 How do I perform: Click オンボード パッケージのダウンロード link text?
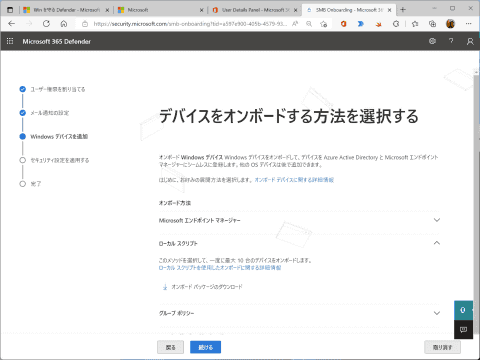tap(207, 287)
